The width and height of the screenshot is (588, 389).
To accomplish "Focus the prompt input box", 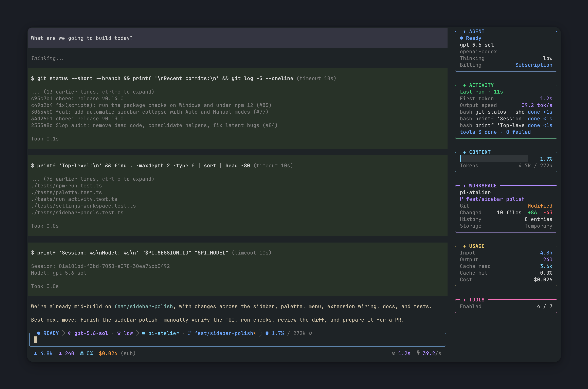I will pyautogui.click(x=238, y=340).
